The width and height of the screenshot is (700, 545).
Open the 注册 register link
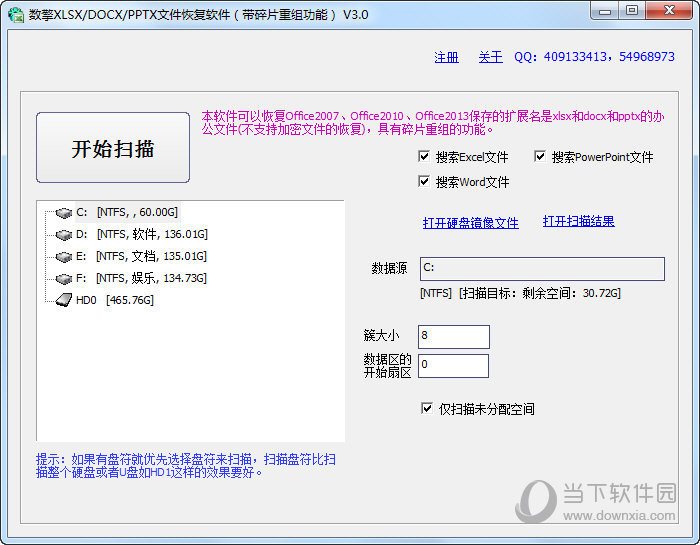point(446,57)
